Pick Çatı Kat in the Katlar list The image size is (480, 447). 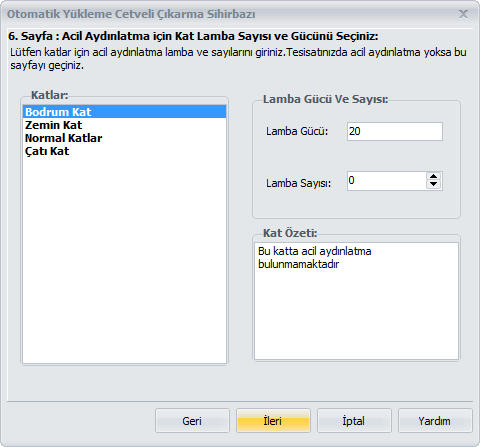pos(124,151)
